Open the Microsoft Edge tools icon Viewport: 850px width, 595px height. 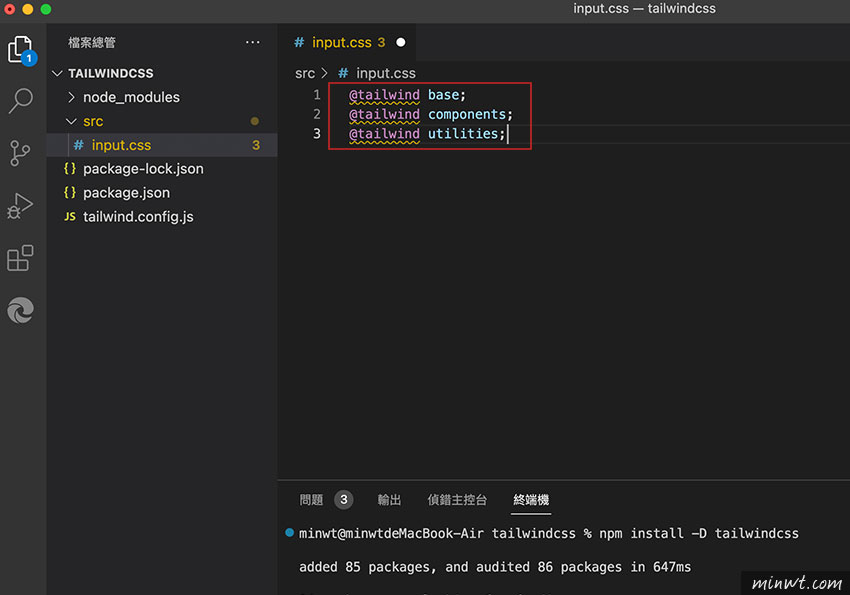tap(21, 311)
